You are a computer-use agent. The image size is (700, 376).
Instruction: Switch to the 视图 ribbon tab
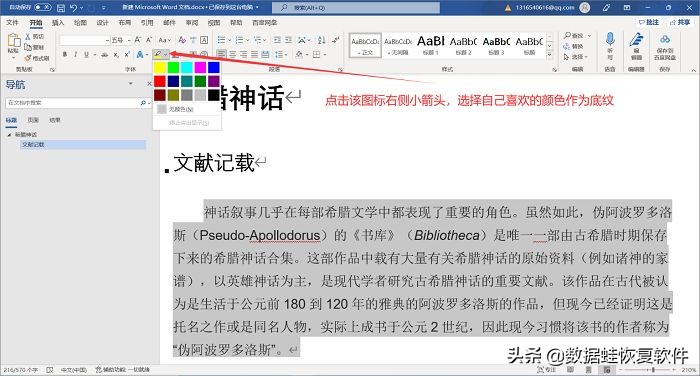(x=214, y=22)
